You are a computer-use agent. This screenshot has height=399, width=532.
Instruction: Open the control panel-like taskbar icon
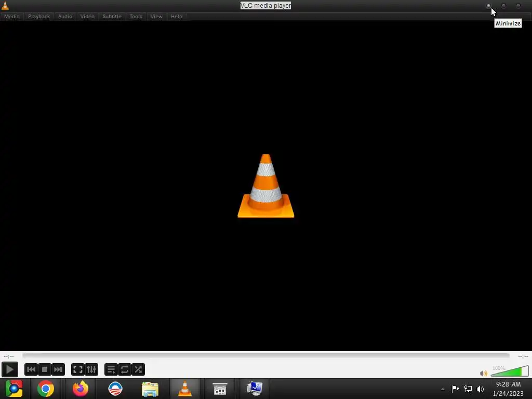coord(220,389)
